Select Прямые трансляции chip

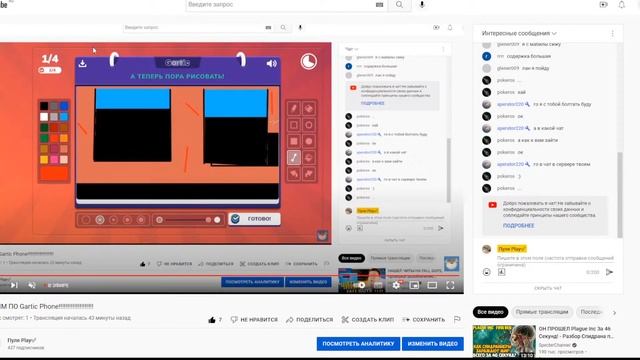coord(542,312)
